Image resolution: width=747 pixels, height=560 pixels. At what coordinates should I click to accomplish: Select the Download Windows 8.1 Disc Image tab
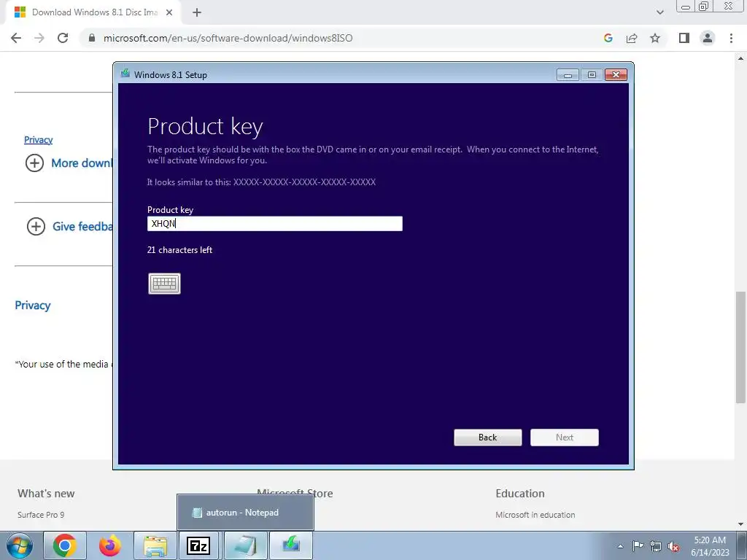pos(94,12)
